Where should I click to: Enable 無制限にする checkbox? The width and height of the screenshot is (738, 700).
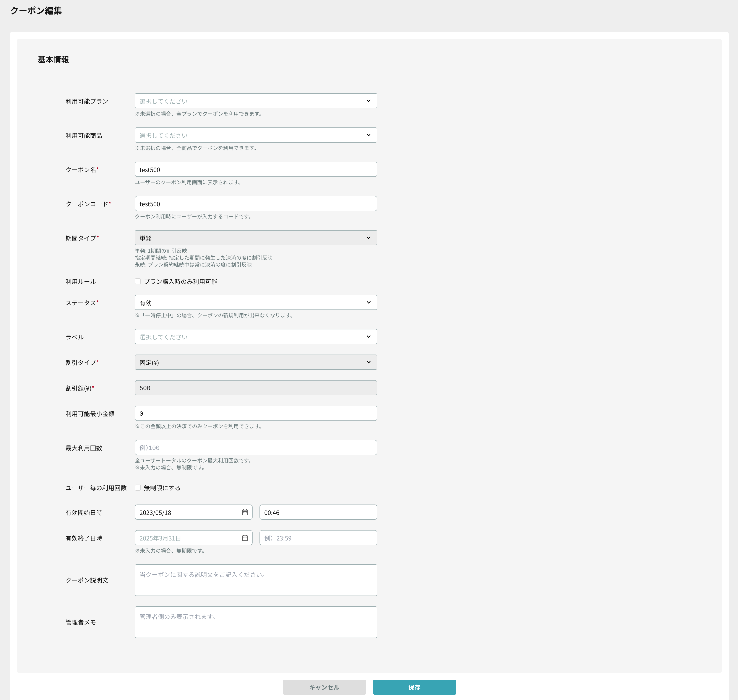point(138,488)
